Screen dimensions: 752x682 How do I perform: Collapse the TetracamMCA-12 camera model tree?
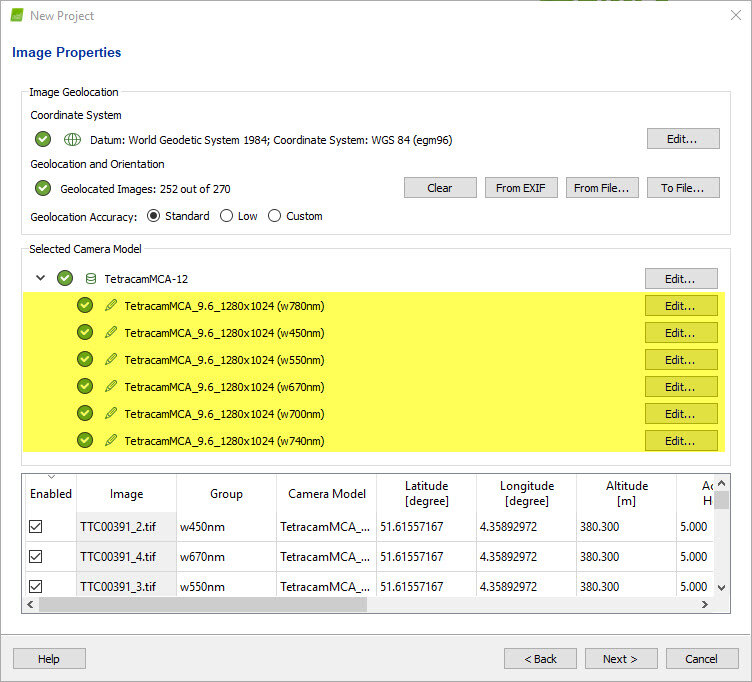[40, 279]
